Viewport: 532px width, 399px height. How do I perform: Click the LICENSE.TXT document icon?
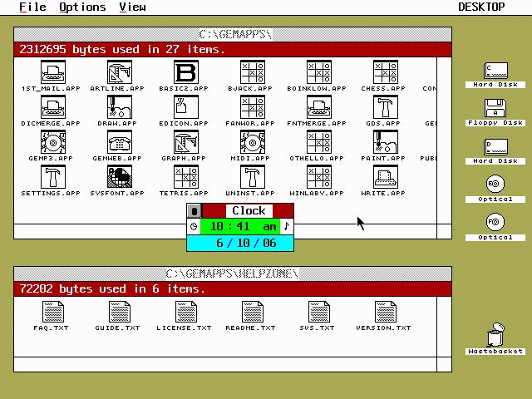tap(185, 313)
